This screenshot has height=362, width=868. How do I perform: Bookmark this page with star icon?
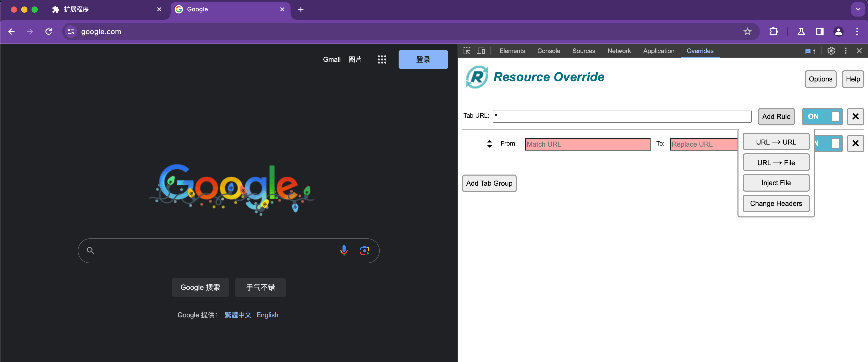(747, 32)
